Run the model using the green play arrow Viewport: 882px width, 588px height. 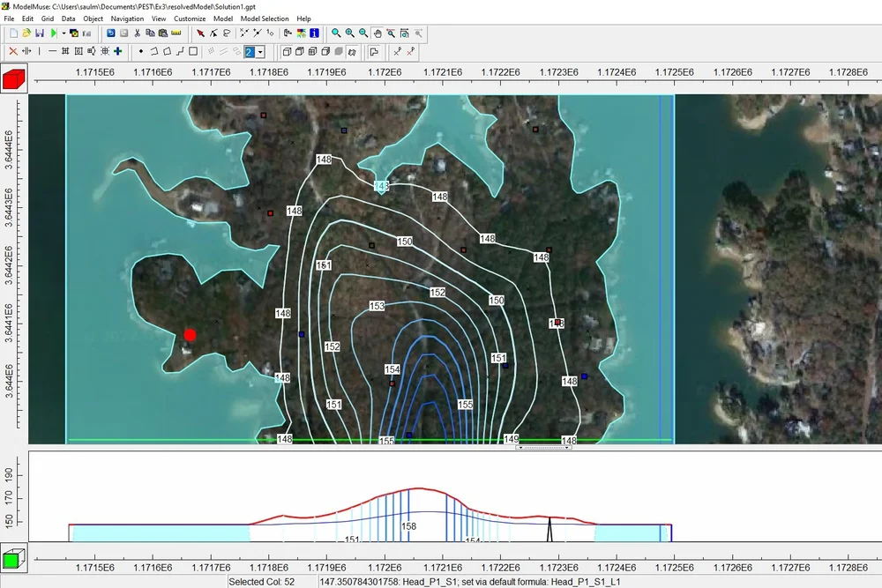click(53, 33)
